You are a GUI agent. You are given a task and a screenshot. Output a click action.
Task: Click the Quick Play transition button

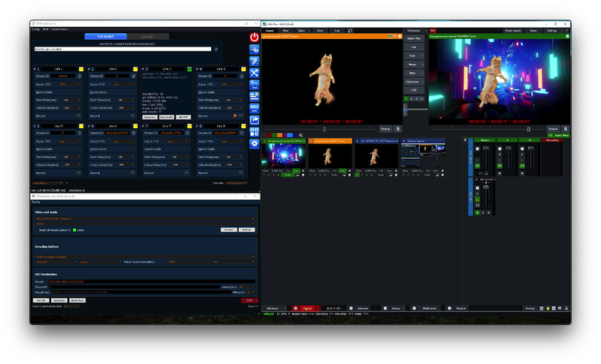(x=413, y=37)
